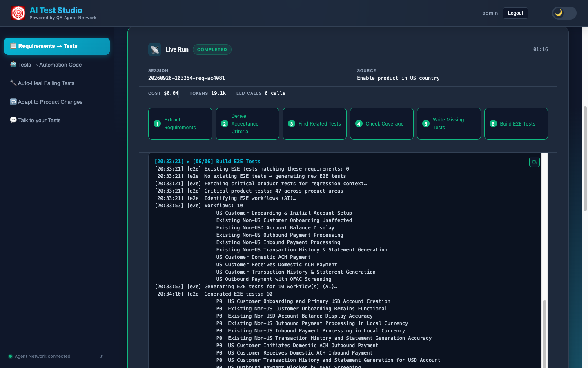Select step 1 Extract Requirements card
The width and height of the screenshot is (588, 368).
point(180,123)
